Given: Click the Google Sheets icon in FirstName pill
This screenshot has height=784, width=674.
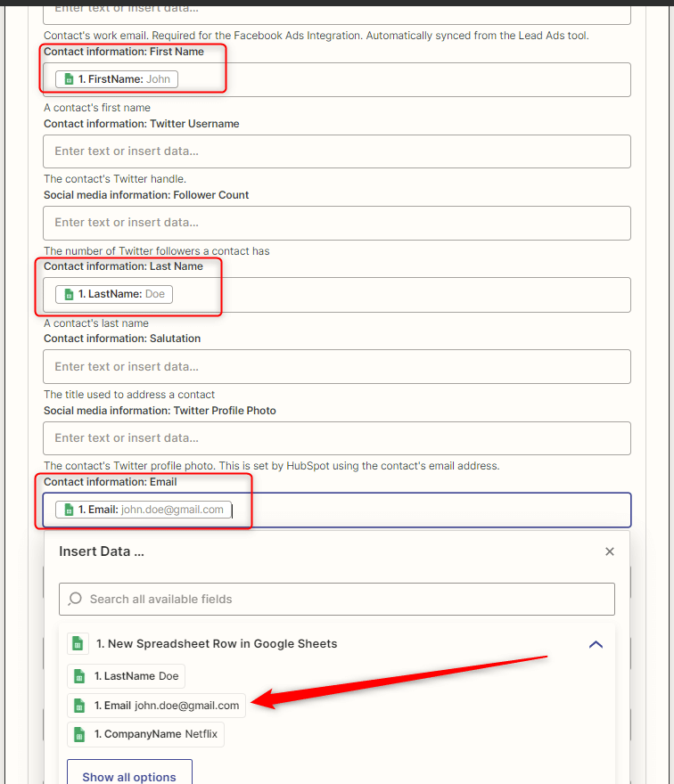Looking at the screenshot, I should pos(69,79).
